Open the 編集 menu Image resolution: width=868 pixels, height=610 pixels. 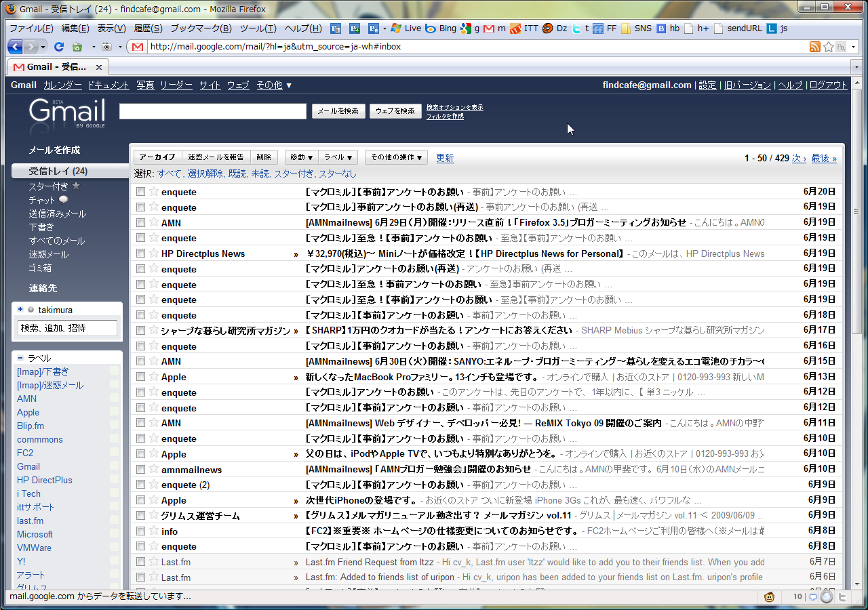(75, 28)
